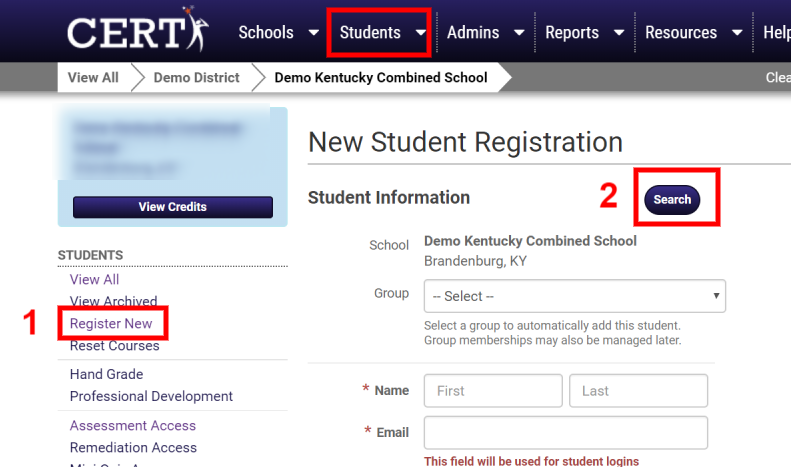Screen dimensions: 791x467
Task: Select Demo District breadcrumb
Action: click(x=196, y=77)
